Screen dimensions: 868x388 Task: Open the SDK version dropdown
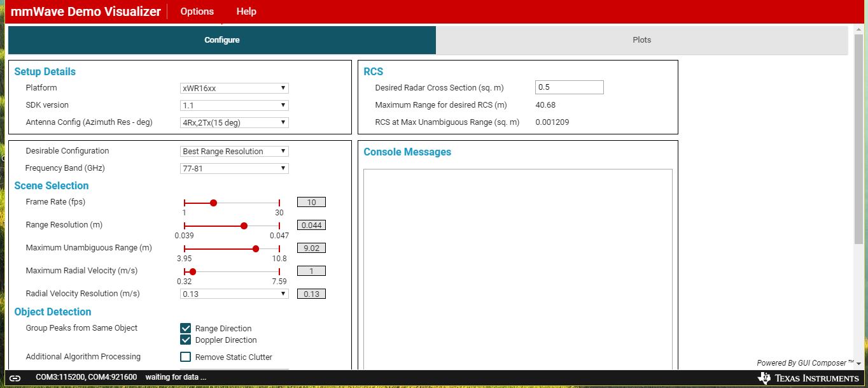(234, 105)
